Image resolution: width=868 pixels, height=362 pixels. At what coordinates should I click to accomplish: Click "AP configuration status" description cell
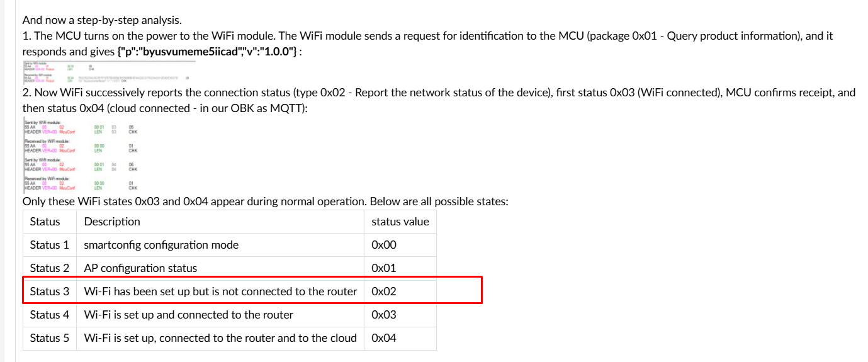(x=220, y=268)
